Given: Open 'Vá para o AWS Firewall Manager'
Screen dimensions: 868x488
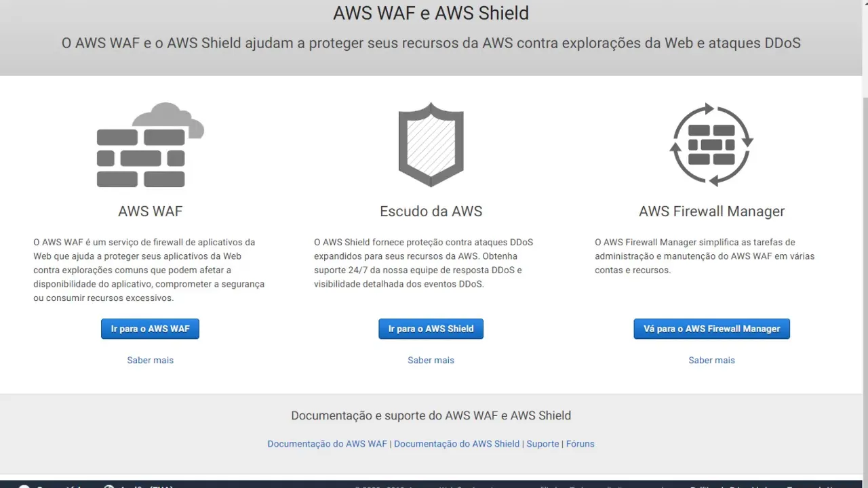Looking at the screenshot, I should (711, 329).
